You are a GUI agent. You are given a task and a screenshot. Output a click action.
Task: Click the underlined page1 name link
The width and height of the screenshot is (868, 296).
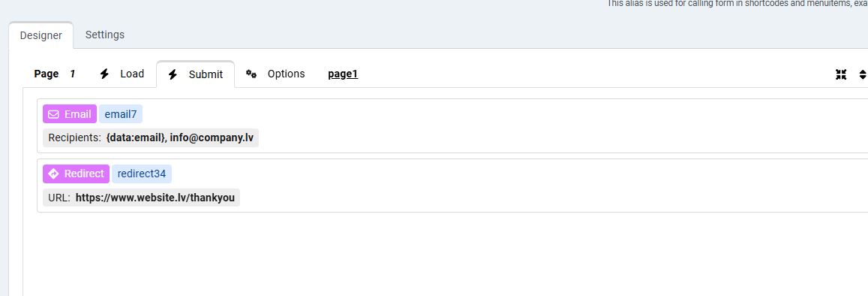[x=343, y=74]
